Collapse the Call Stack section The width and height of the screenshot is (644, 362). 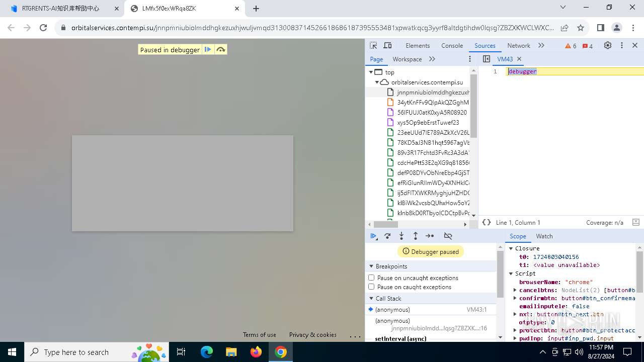pos(371,298)
